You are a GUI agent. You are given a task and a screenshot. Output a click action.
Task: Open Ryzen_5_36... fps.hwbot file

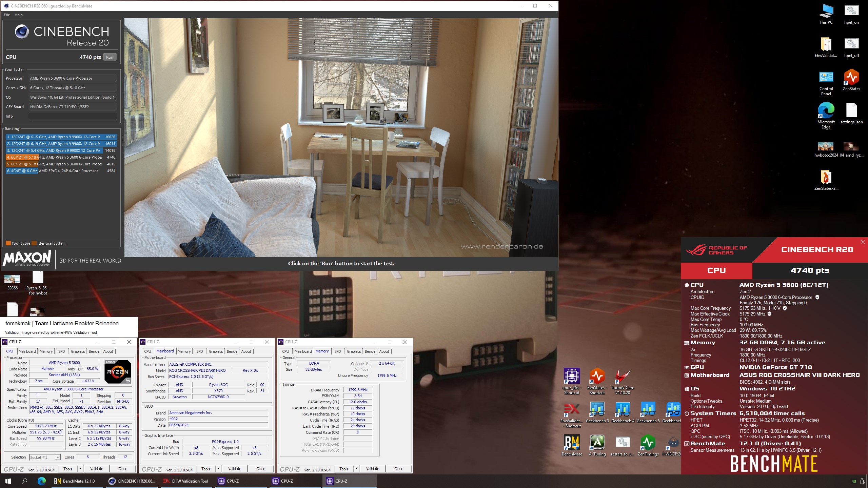[38, 283]
